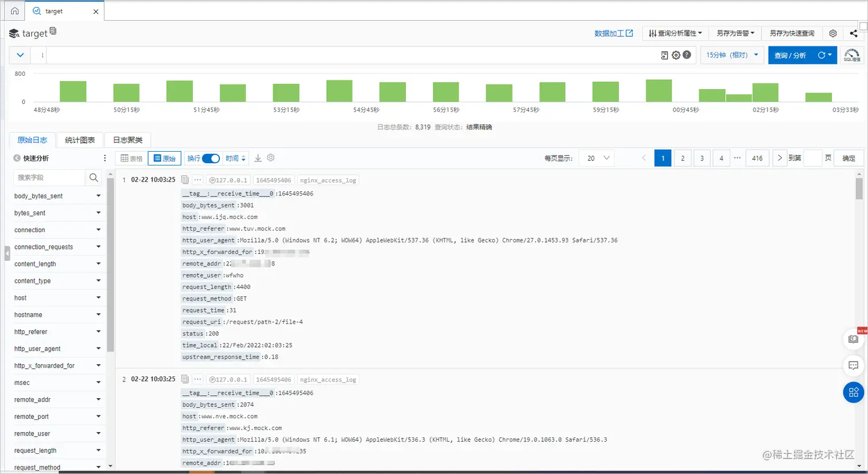
Task: Select the 原始日志 tab
Action: coord(32,140)
